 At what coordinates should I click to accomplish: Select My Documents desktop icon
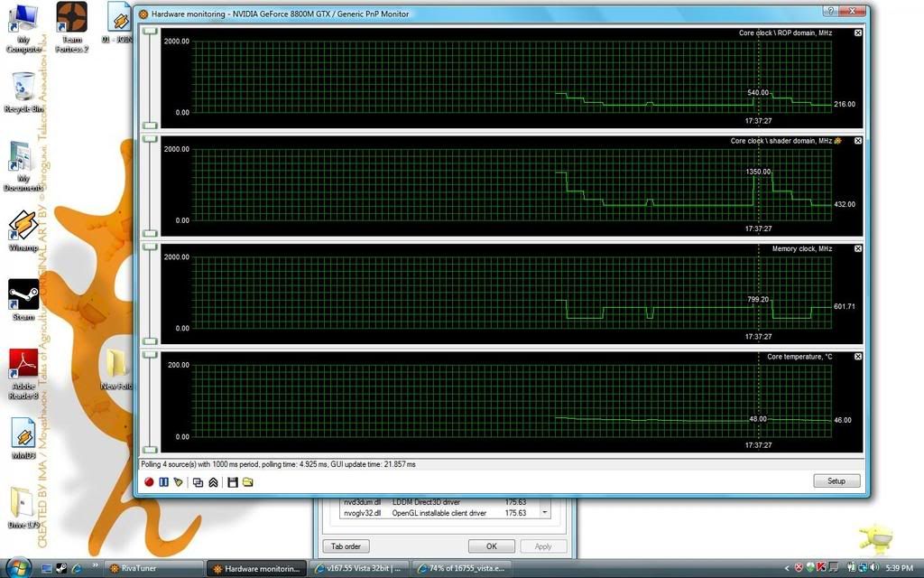coord(23,166)
